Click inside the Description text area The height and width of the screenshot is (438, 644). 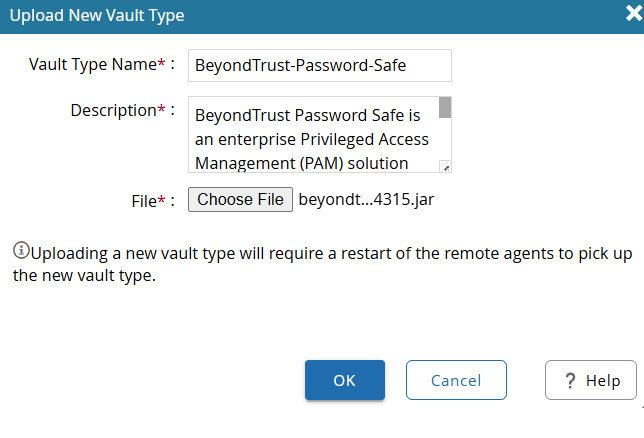point(314,134)
